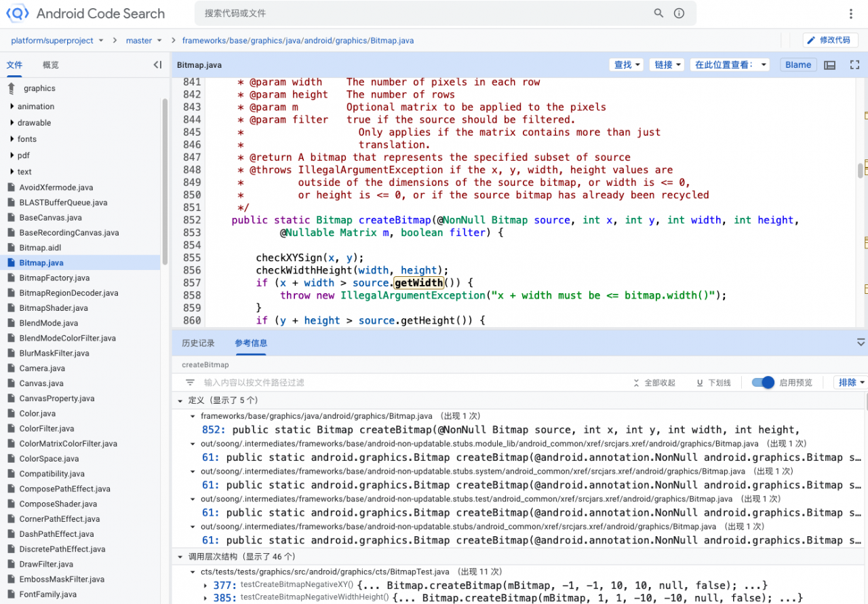Click the search magnifier icon
Image resolution: width=868 pixels, height=604 pixels.
coord(658,13)
